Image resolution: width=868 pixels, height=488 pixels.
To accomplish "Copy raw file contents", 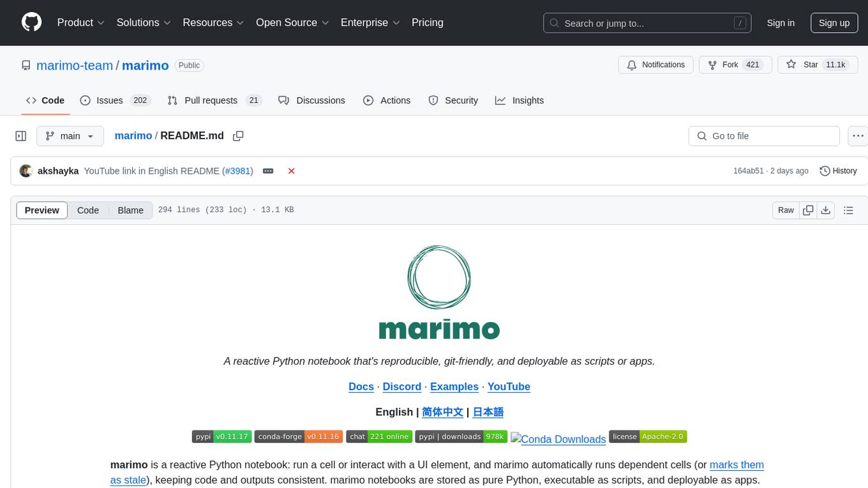I will coord(808,210).
